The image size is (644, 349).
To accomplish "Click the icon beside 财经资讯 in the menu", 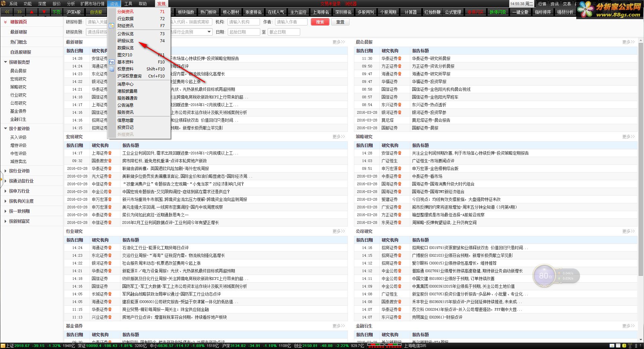I will 112,26.
